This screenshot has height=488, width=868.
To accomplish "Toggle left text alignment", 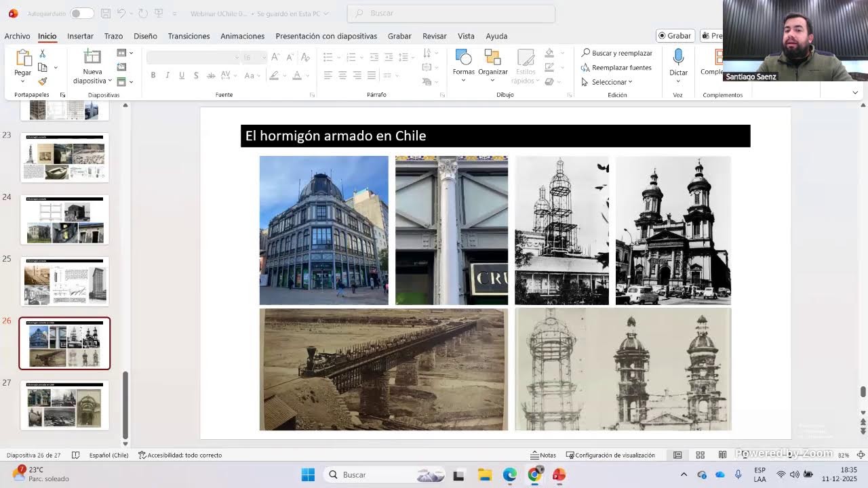I will click(x=328, y=75).
